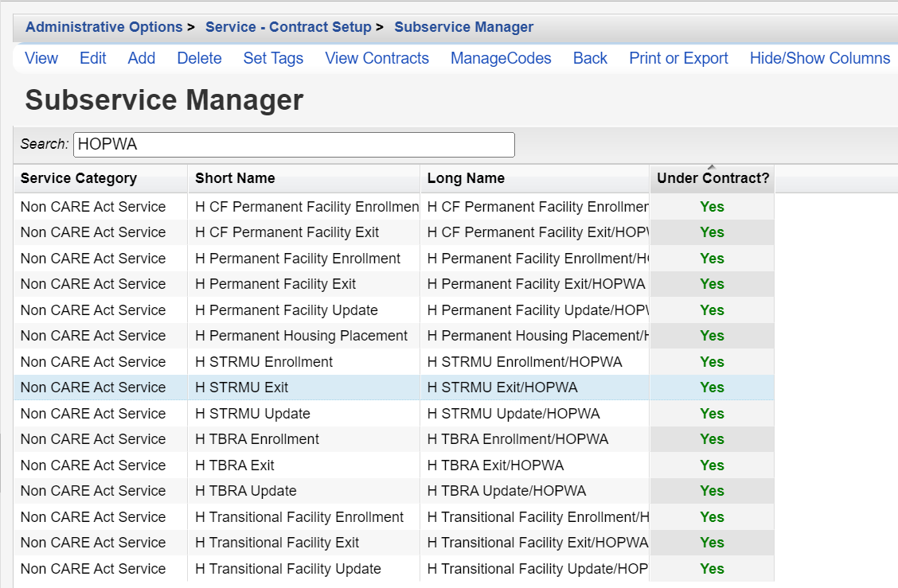This screenshot has width=898, height=588.
Task: Focus the Search field containing HOPWA
Action: point(294,144)
